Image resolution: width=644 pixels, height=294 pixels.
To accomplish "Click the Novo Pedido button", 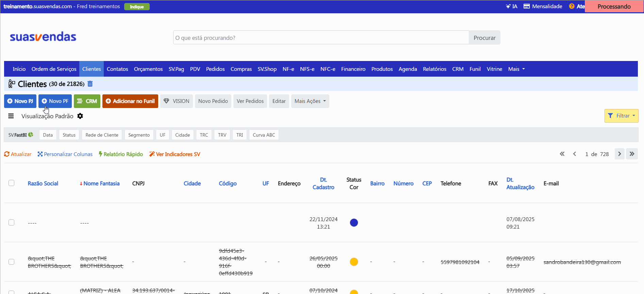I will (x=213, y=101).
